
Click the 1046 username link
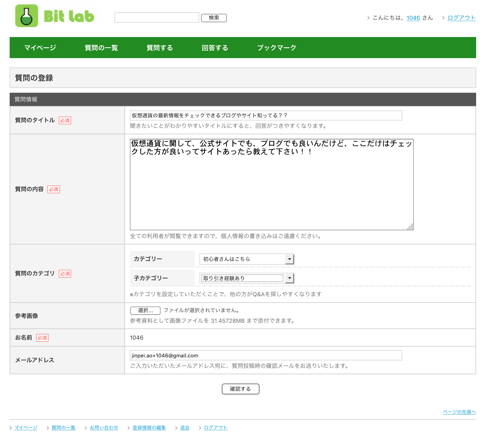click(413, 18)
